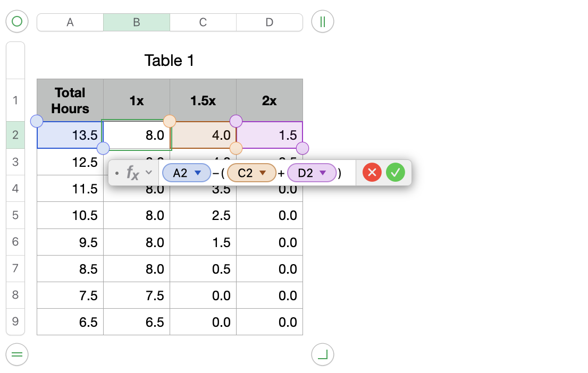588x373 pixels.
Task: Click the Table 1 title
Action: coord(169,61)
